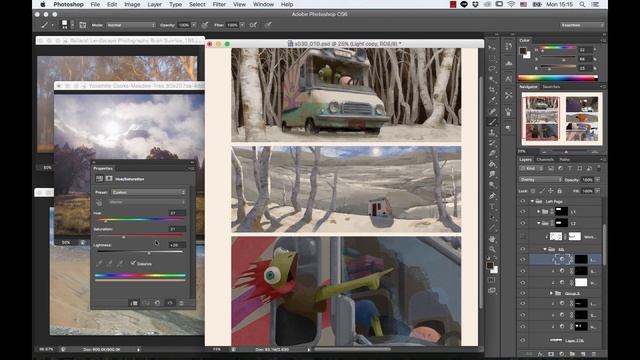640x360 pixels.
Task: Select the Hand tool
Action: (492, 239)
